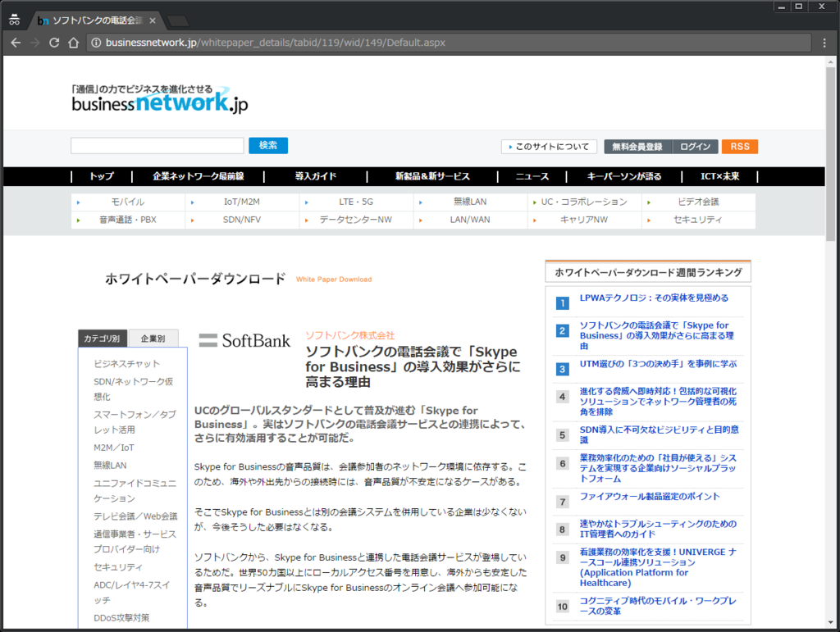Open LTE・5G topic link
Screen dimensions: 840x632
click(356, 202)
